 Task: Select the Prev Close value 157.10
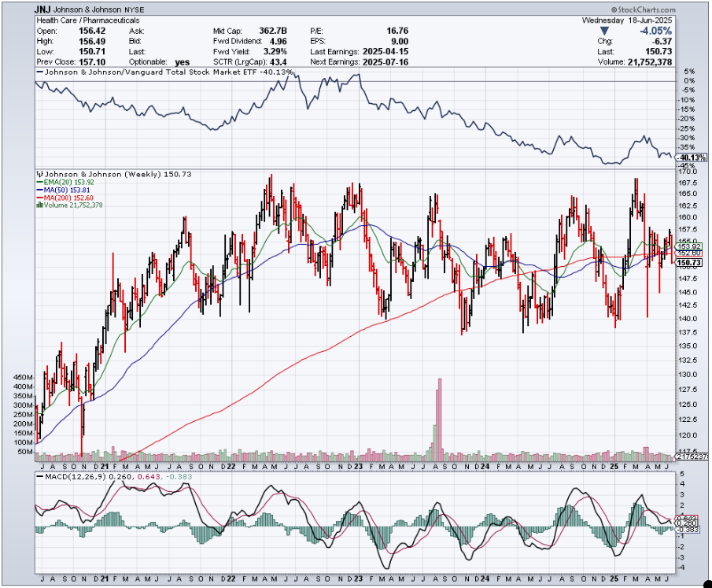pos(92,62)
